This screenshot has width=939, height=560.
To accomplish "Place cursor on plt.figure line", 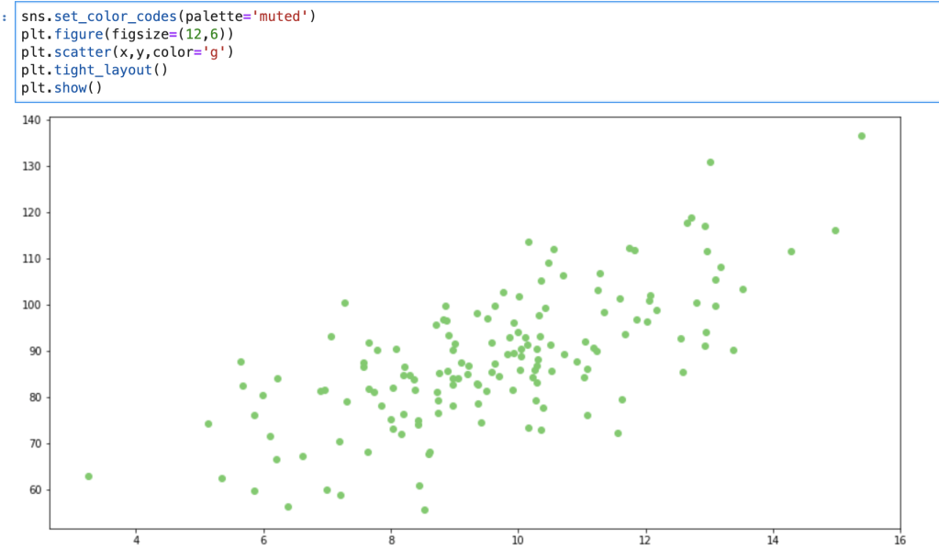I will click(128, 34).
